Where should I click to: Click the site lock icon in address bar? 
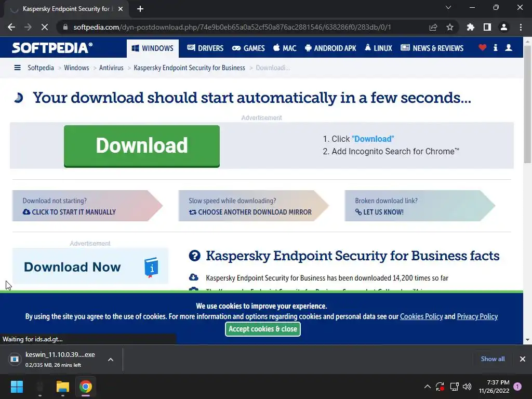click(65, 27)
